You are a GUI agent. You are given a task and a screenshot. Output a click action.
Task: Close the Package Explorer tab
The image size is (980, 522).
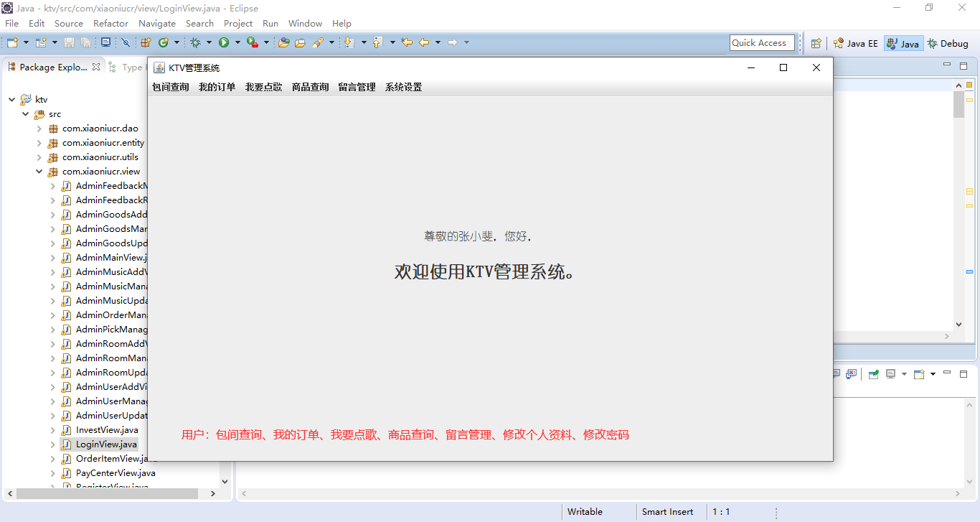(x=96, y=67)
